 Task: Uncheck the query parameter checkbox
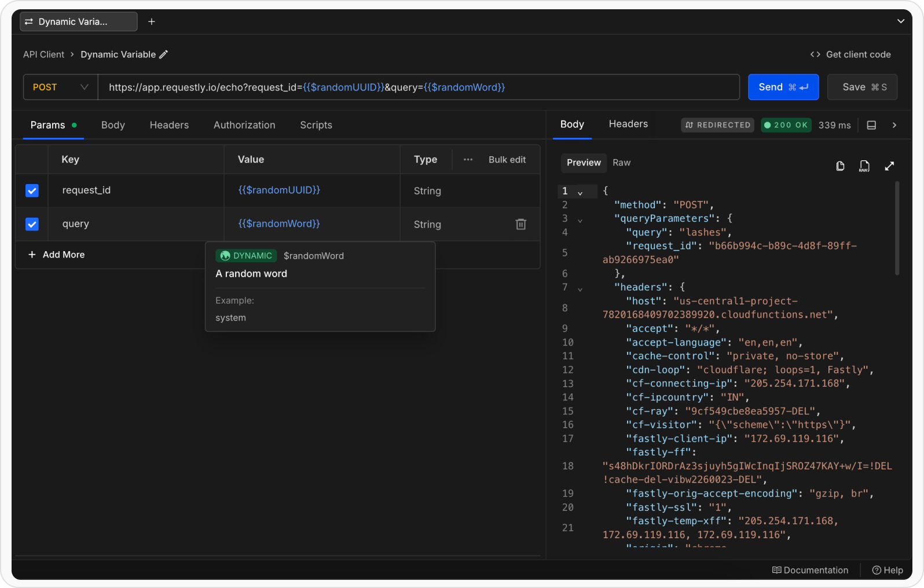(x=32, y=224)
